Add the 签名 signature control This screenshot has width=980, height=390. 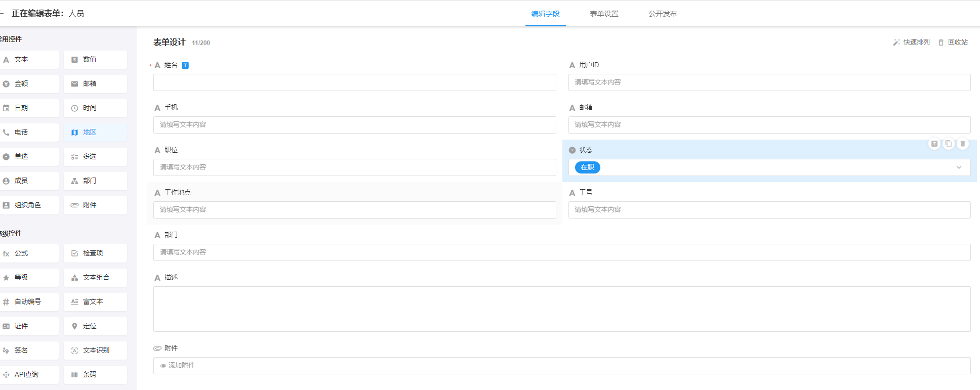pos(28,350)
